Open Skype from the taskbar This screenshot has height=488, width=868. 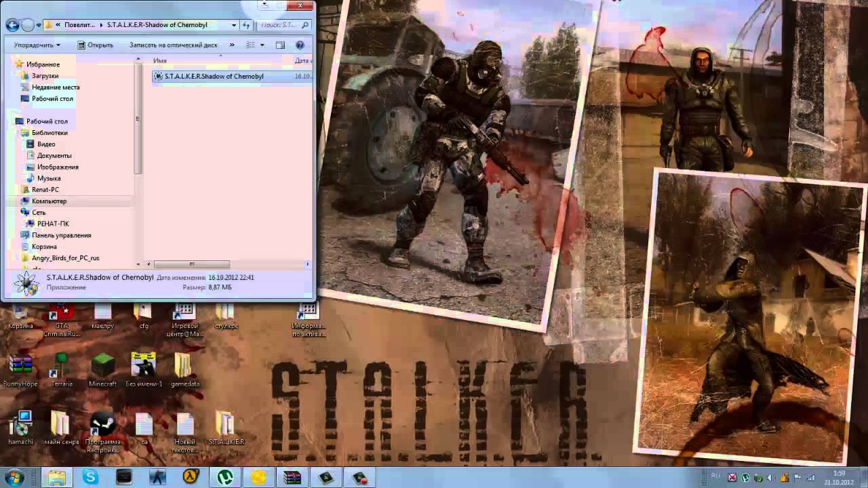[90, 477]
